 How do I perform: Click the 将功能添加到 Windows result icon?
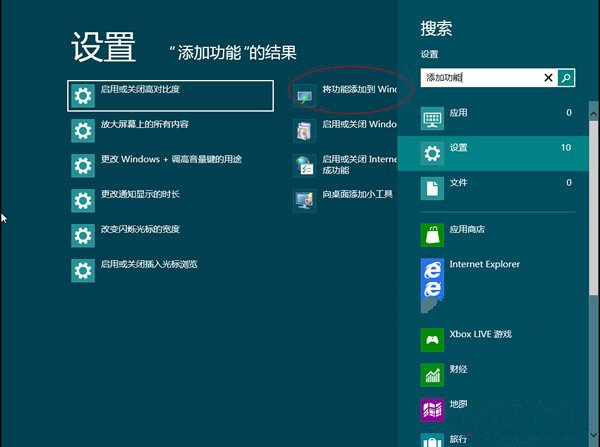305,96
